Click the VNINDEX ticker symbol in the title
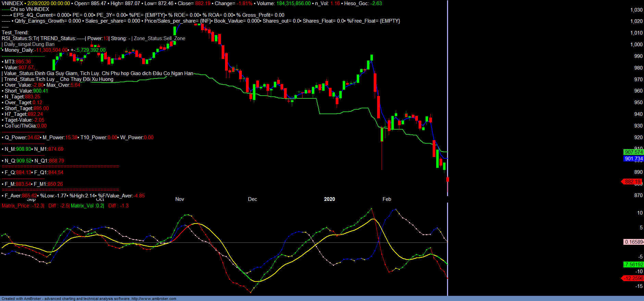The image size is (644, 301). 12,3
